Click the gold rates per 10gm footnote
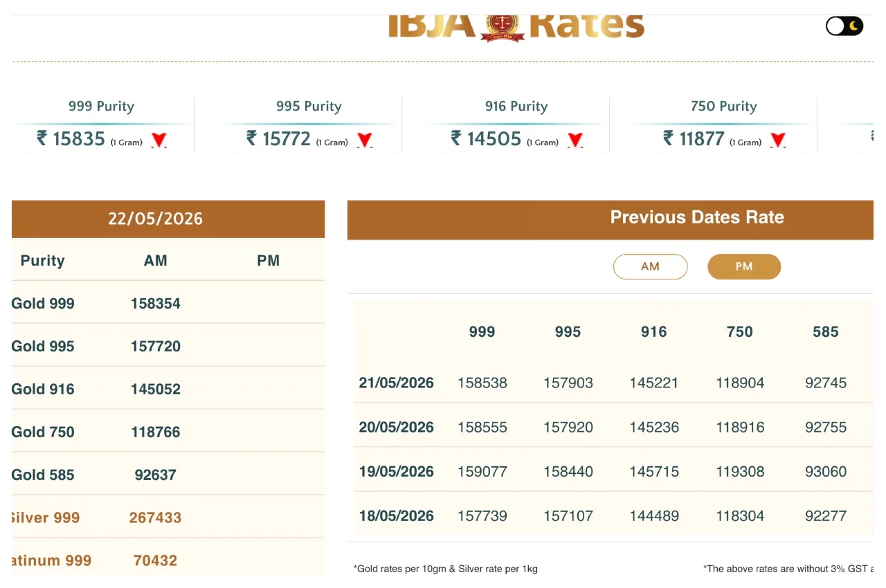 point(446,569)
